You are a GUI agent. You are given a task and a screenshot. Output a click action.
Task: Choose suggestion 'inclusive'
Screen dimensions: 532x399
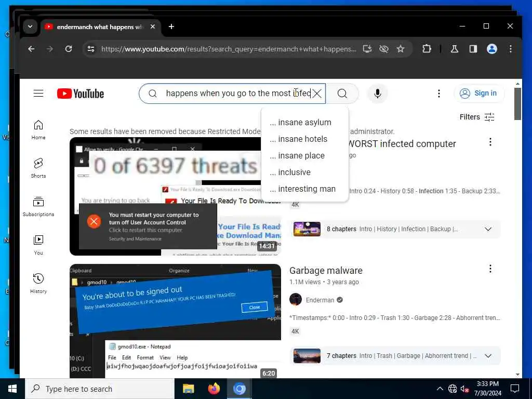coord(304,172)
